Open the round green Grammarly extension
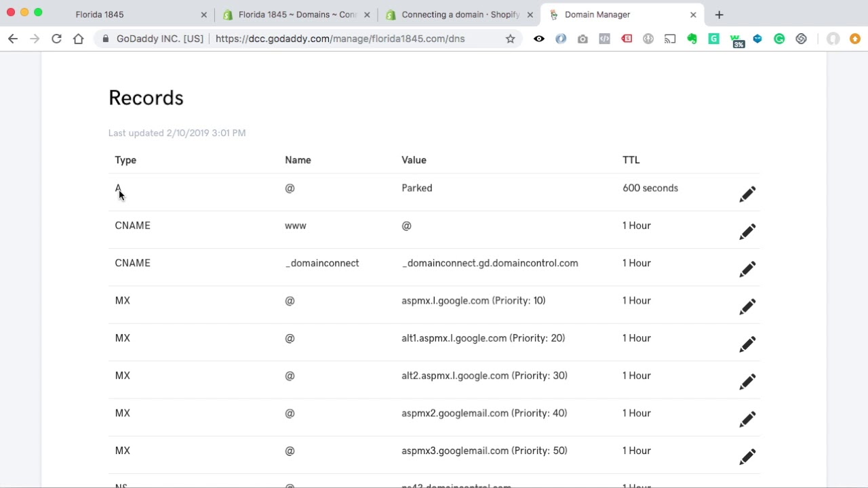This screenshot has width=868, height=488. pos(779,39)
